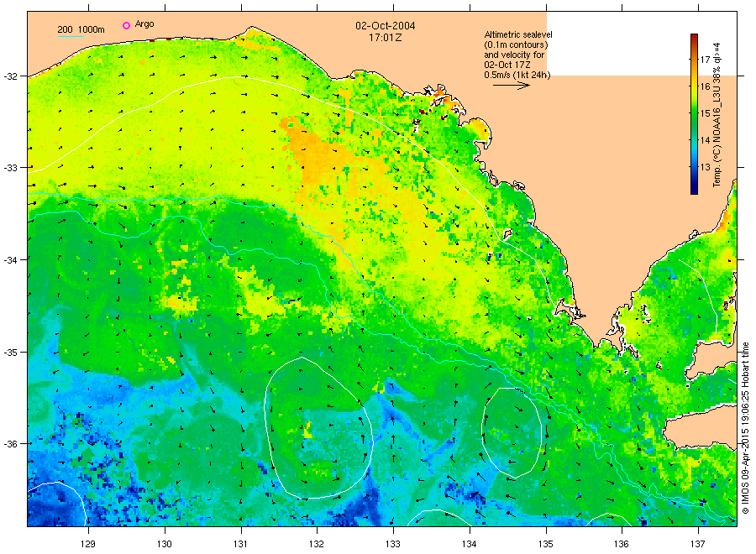
Task: Click the 17 tick on color bar
Action: point(706,60)
